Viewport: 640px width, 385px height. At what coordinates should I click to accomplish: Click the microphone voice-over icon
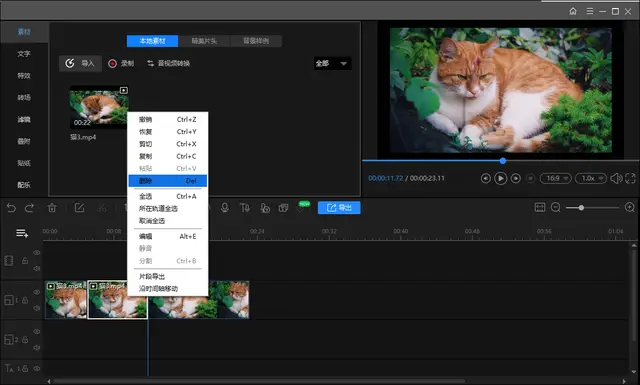click(x=224, y=208)
